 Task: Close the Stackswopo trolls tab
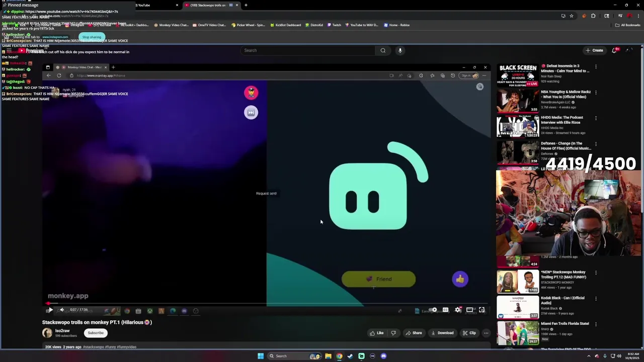coord(236,5)
